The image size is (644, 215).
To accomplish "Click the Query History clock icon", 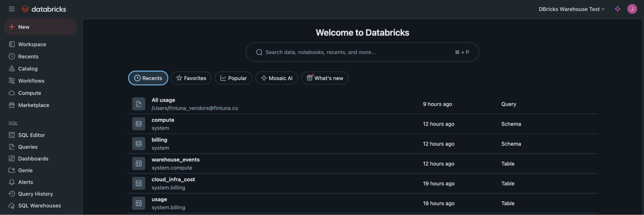I will pos(12,193).
